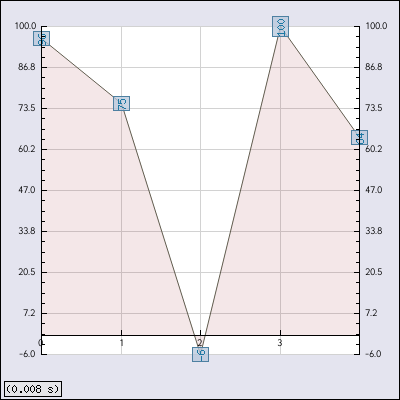Click the x-axis label 0
Screen dimensions: 400x400
click(x=41, y=343)
